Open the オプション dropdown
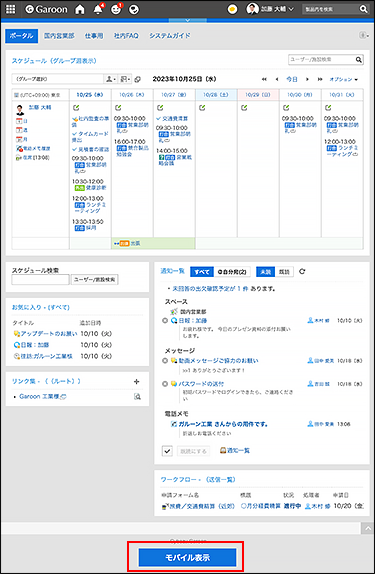Screen dimensions: 375x574 coord(343,79)
